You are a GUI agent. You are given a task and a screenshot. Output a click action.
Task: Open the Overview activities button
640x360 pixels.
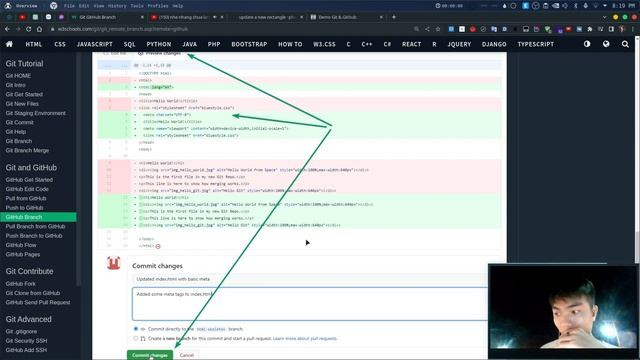pos(21,6)
